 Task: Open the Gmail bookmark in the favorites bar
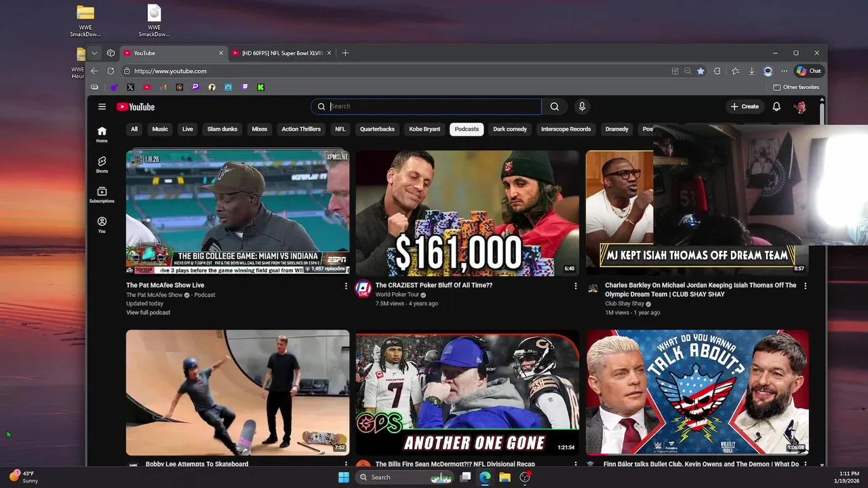click(163, 87)
